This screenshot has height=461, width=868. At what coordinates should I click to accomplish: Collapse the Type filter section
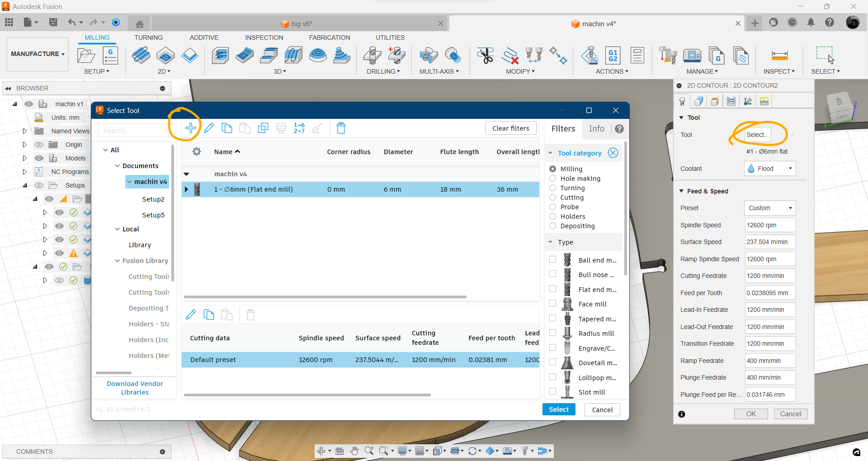(x=550, y=242)
